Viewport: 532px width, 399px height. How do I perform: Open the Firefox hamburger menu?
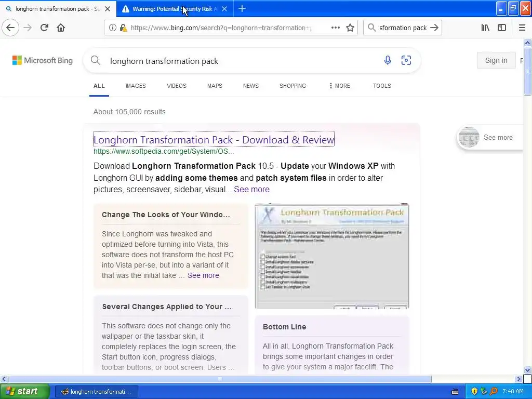click(522, 28)
